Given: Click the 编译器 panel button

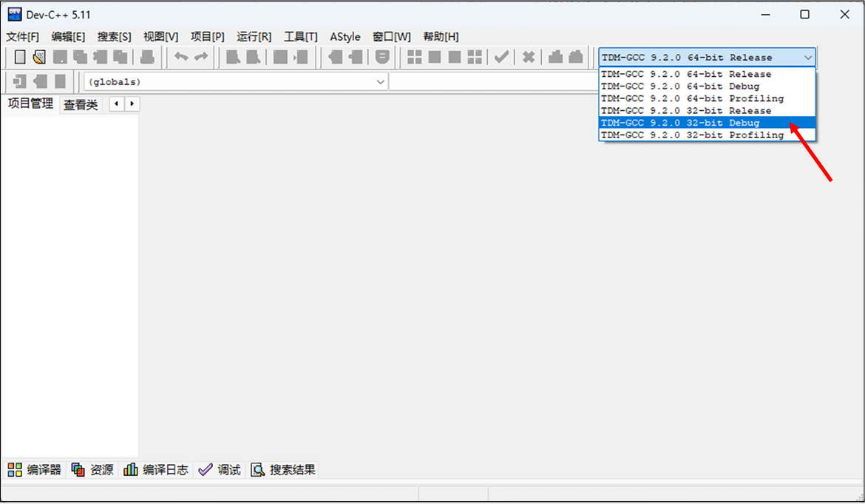Looking at the screenshot, I should 34,469.
